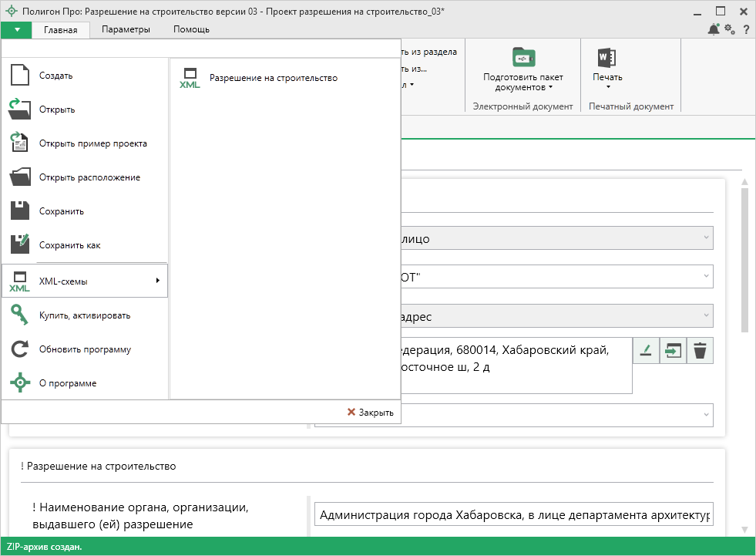
Task: Click the Купить, активировать key icon
Action: (20, 315)
